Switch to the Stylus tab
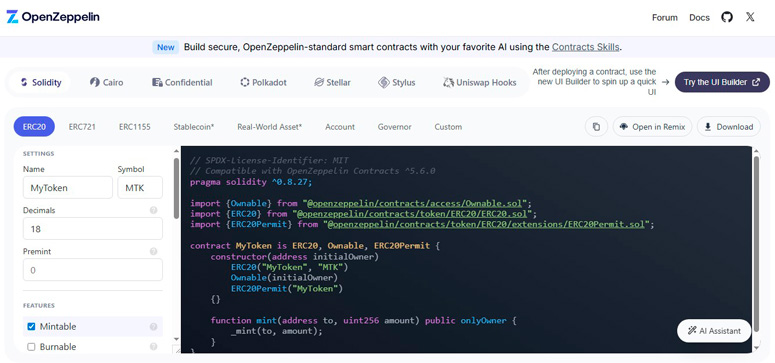775x363 pixels. coord(396,83)
